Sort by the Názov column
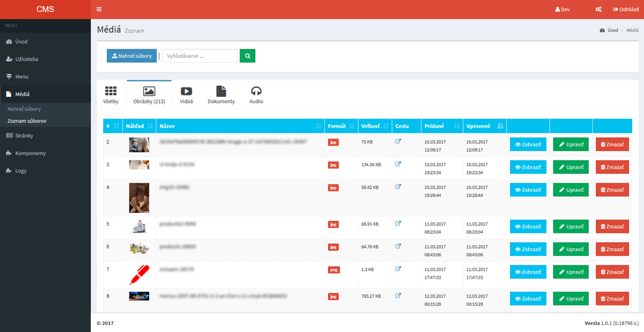644x332 pixels. tap(240, 126)
